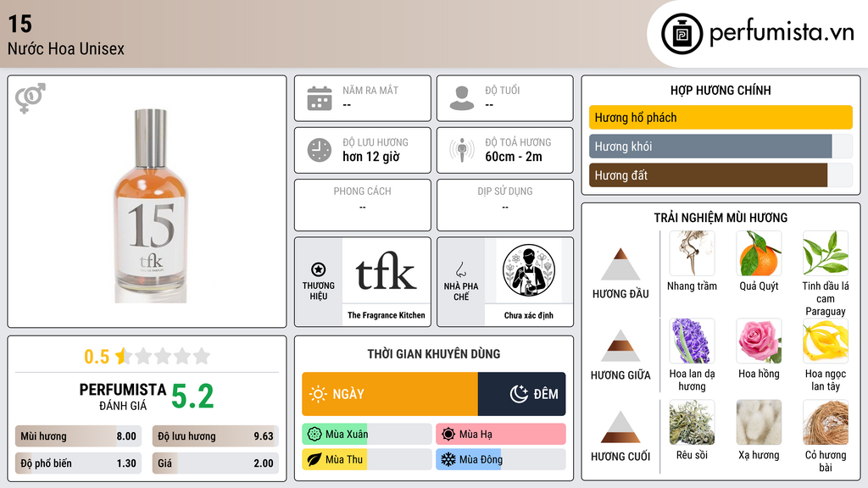The width and height of the screenshot is (868, 488).
Task: Click the Hương đầu pyramid icon
Action: (x=620, y=264)
